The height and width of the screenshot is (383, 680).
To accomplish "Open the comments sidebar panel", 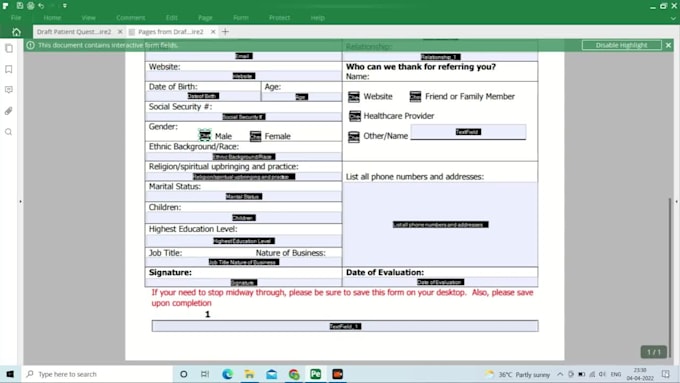I will (x=9, y=90).
